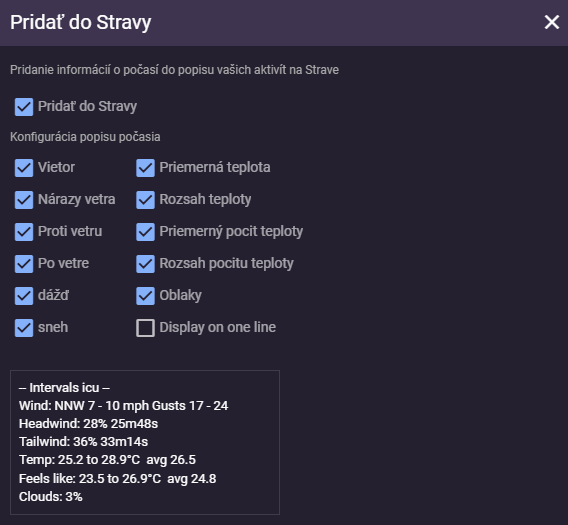This screenshot has width=568, height=525.
Task: Uncheck Rozsah pocitu teploty
Action: (145, 264)
